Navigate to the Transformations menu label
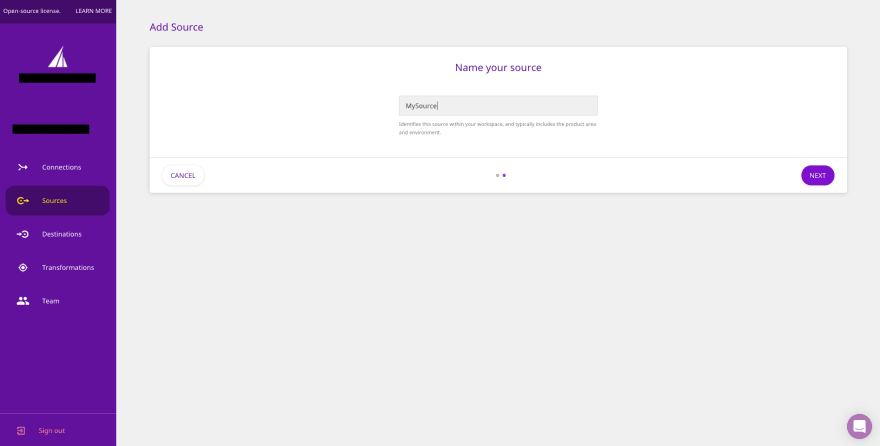This screenshot has height=446, width=880. 68,268
